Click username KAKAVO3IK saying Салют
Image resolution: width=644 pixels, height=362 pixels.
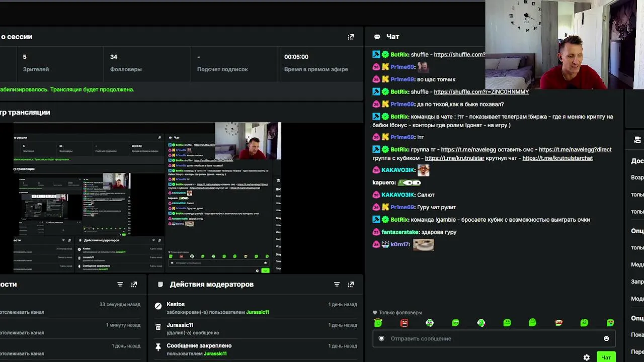coord(398,195)
